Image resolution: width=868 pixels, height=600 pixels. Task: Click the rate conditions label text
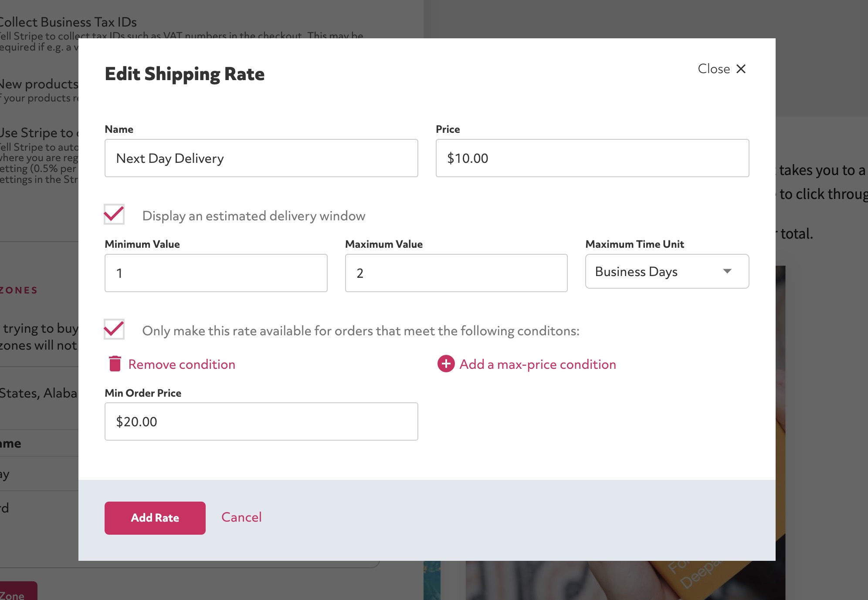coord(361,331)
